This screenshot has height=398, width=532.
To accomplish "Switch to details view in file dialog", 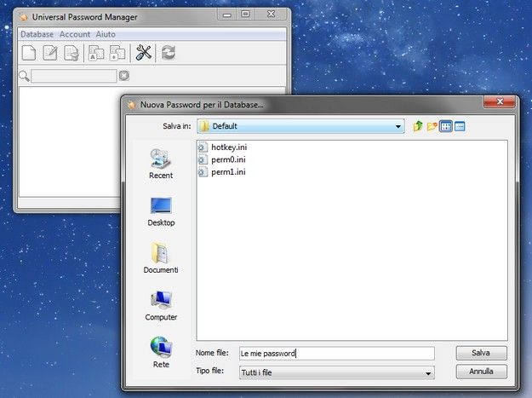I will pos(460,126).
